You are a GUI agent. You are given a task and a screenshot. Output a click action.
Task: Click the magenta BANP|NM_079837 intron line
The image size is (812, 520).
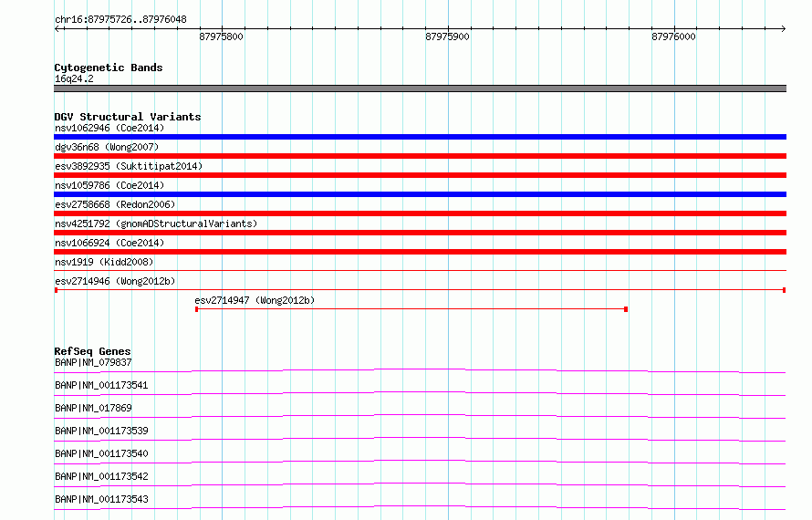[x=420, y=369]
